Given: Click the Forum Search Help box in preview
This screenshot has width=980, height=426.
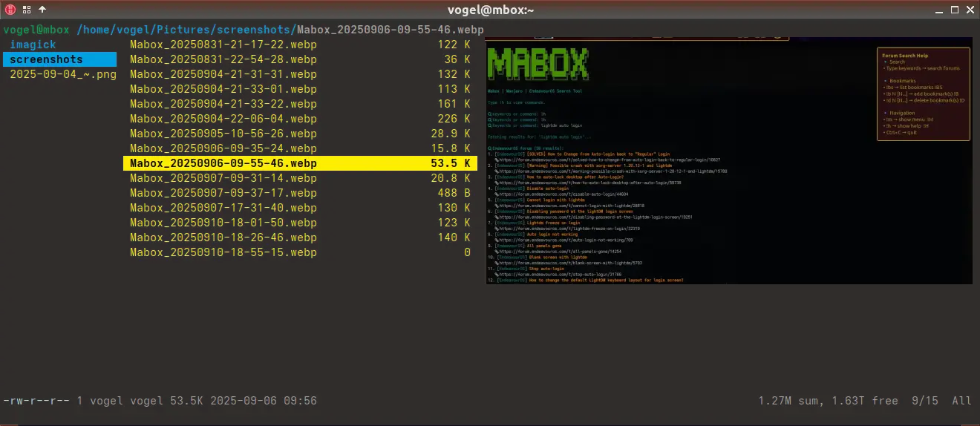Looking at the screenshot, I should (923, 94).
